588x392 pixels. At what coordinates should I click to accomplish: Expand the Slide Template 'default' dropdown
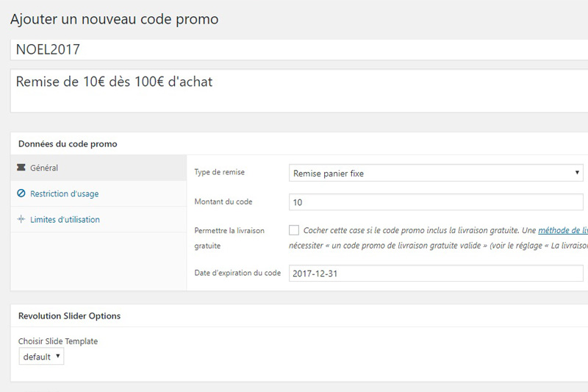[41, 357]
